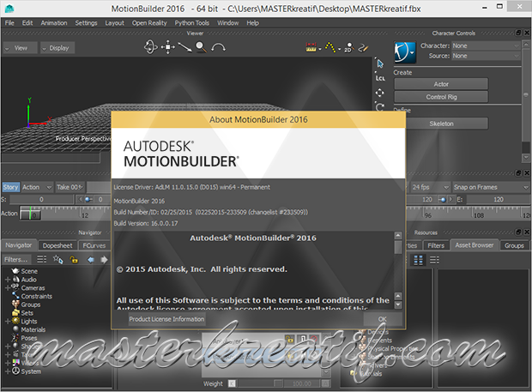Image resolution: width=532 pixels, height=392 pixels.
Task: Click the Actor create button
Action: click(x=441, y=84)
